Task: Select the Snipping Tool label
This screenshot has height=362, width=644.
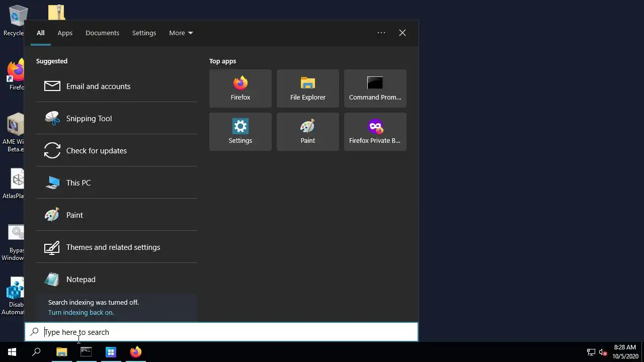Action: (x=89, y=118)
